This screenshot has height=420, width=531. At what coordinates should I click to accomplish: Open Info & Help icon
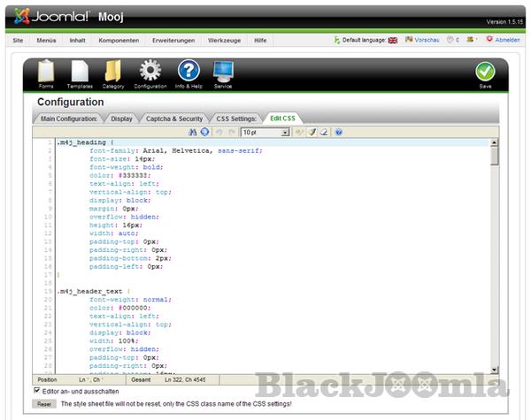(x=189, y=73)
